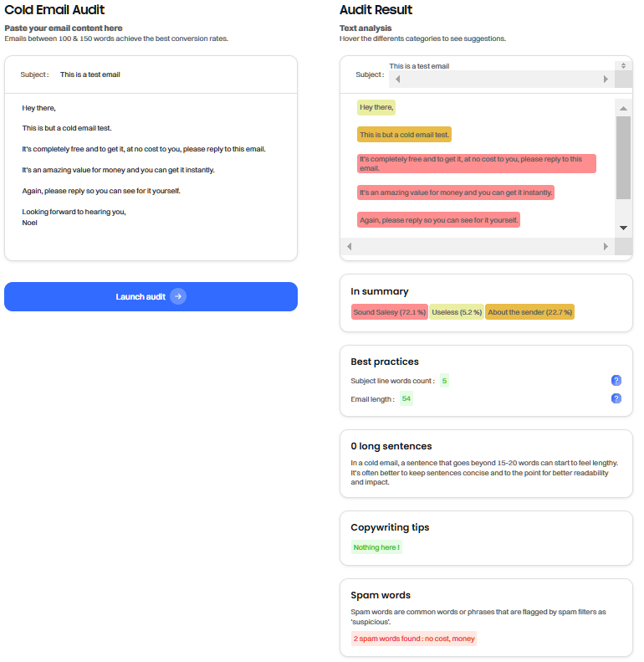Click the help icon beside Email length
This screenshot has height=662, width=644.
point(616,398)
